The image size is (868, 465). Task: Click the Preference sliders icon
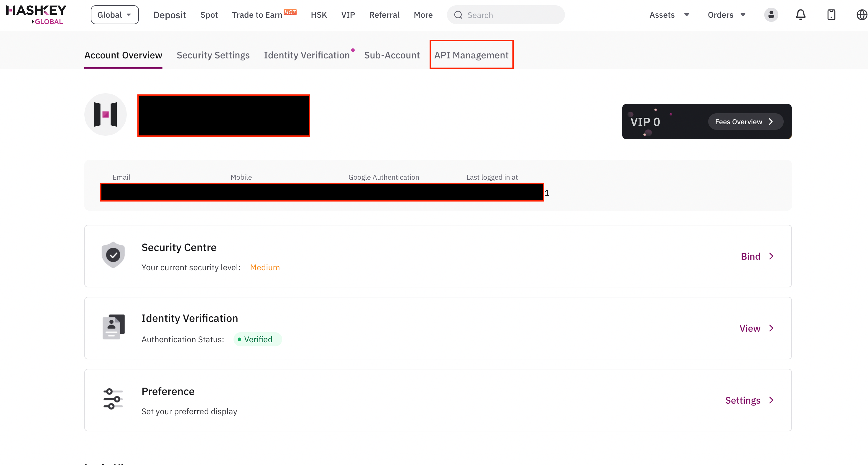pos(113,399)
